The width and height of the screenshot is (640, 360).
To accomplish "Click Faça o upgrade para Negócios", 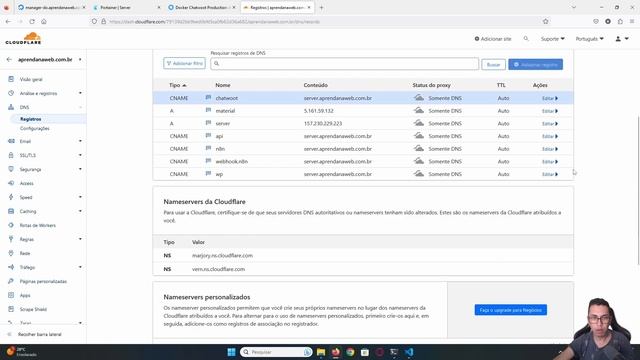I will coord(511,310).
